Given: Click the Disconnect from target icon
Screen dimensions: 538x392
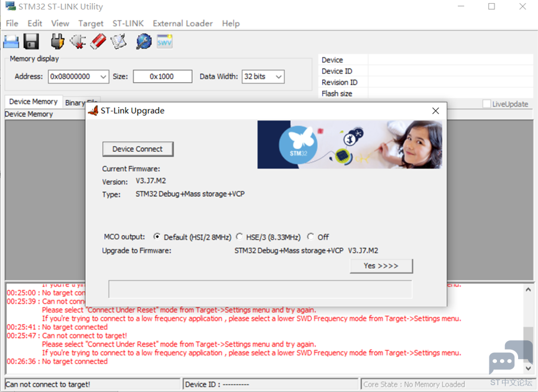Looking at the screenshot, I should 78,42.
